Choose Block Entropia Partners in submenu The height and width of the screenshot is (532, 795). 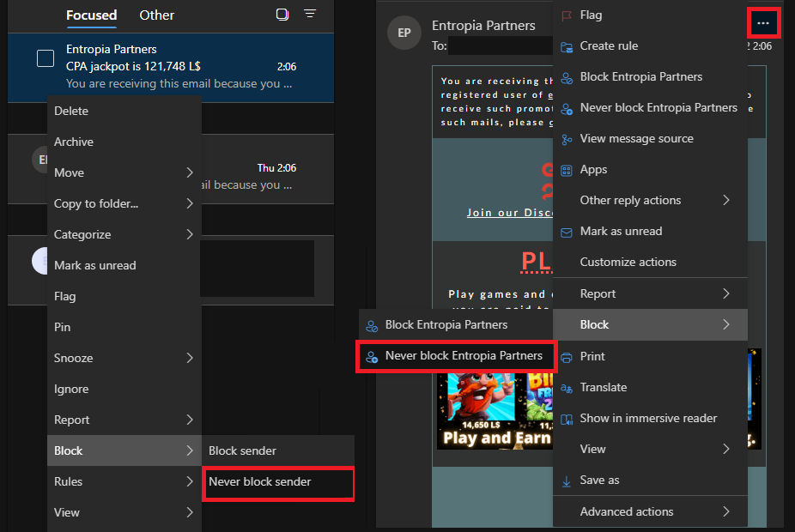pyautogui.click(x=457, y=324)
